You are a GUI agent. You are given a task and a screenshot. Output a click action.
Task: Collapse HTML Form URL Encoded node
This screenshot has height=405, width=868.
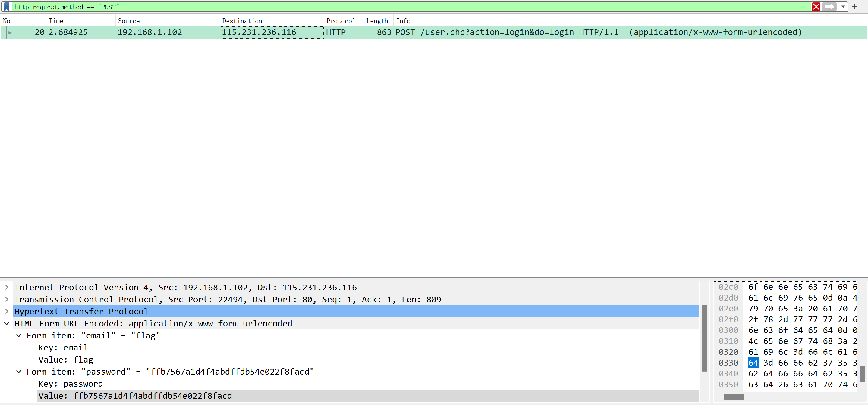pos(7,323)
